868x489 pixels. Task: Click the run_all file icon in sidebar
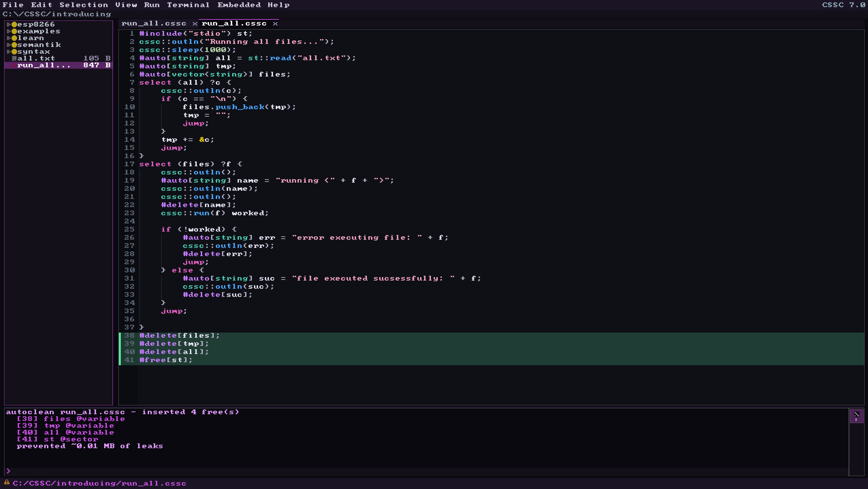14,65
